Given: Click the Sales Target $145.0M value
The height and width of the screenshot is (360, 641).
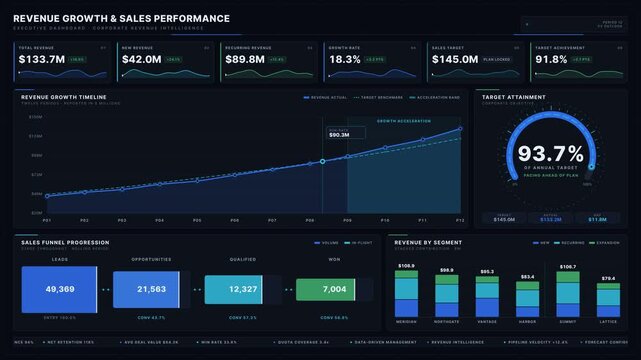Looking at the screenshot, I should pos(455,60).
